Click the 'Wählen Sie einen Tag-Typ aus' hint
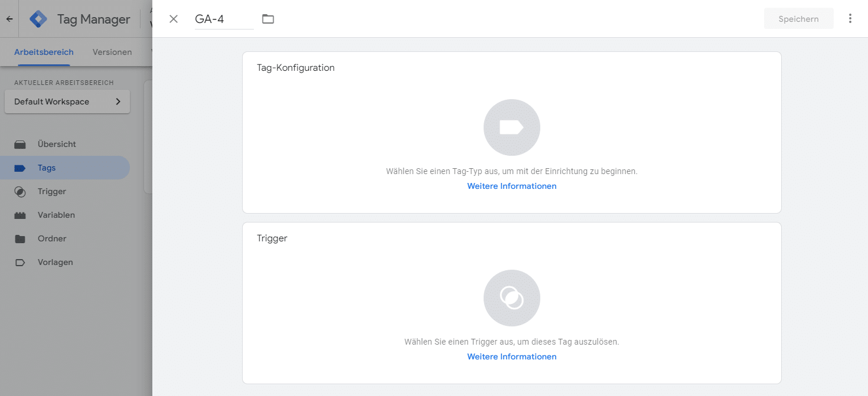868x396 pixels. click(x=512, y=171)
